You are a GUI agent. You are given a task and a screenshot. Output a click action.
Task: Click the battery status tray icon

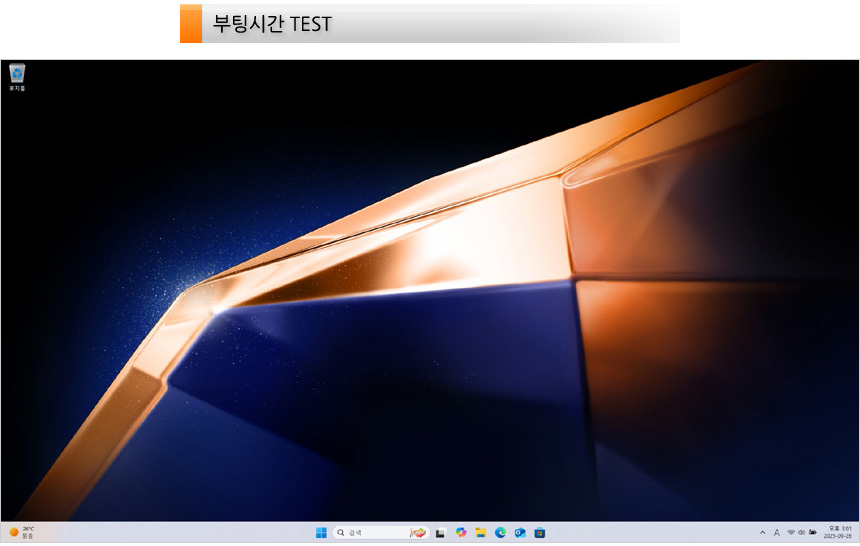click(813, 532)
